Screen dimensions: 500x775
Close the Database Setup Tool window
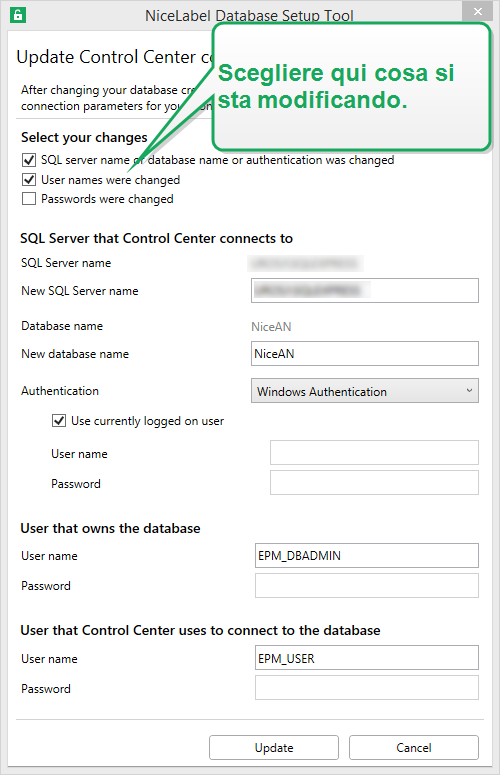click(x=477, y=11)
